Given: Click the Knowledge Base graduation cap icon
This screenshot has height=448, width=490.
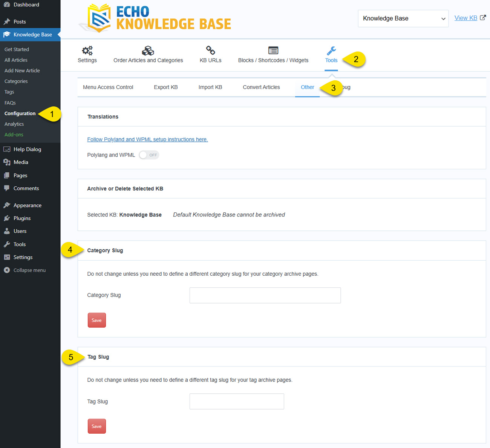Looking at the screenshot, I should [7, 34].
